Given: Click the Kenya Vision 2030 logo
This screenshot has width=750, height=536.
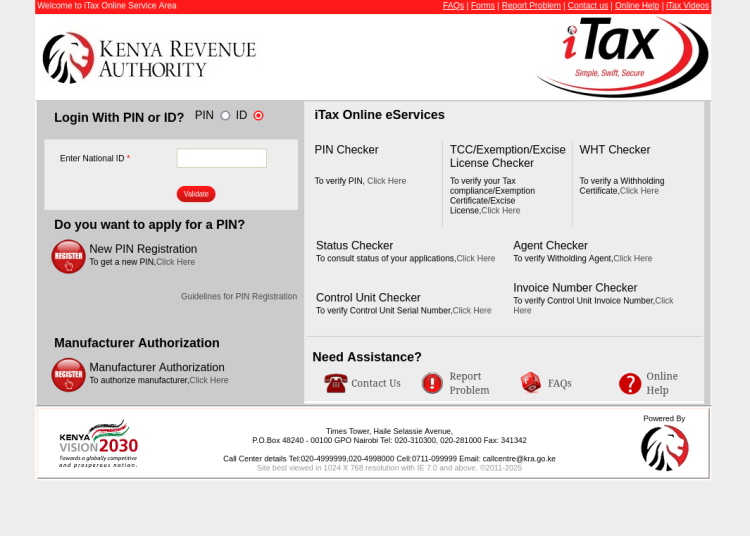Looking at the screenshot, I should 99,444.
